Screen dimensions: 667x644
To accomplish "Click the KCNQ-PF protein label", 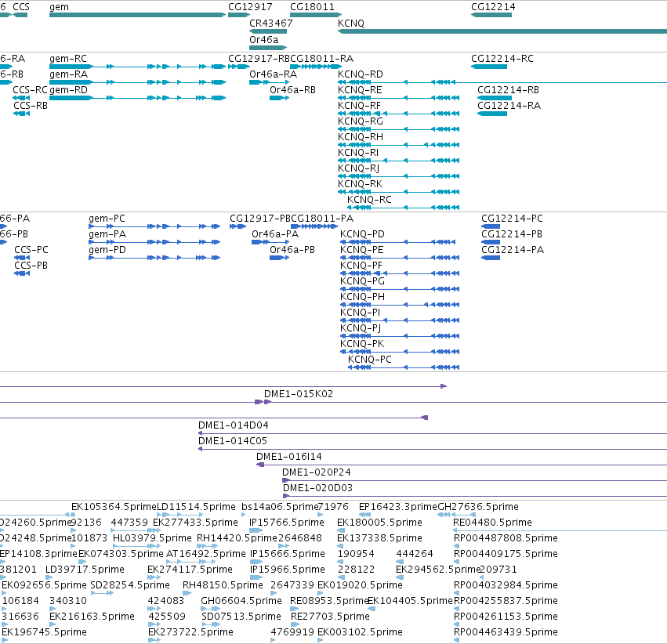I will [x=361, y=266].
